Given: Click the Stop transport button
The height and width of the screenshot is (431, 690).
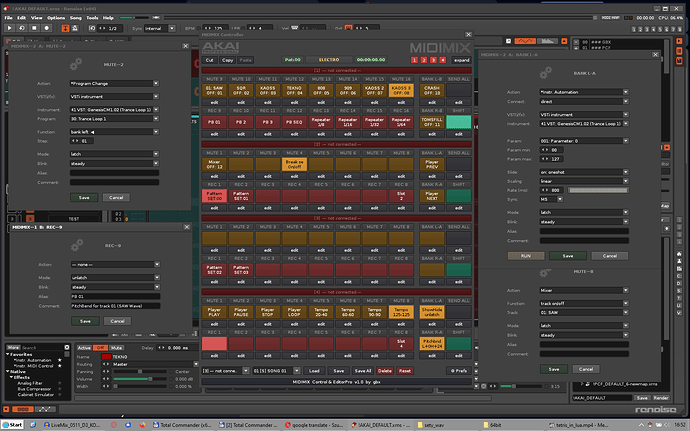Looking at the screenshot, I should pyautogui.click(x=34, y=28).
